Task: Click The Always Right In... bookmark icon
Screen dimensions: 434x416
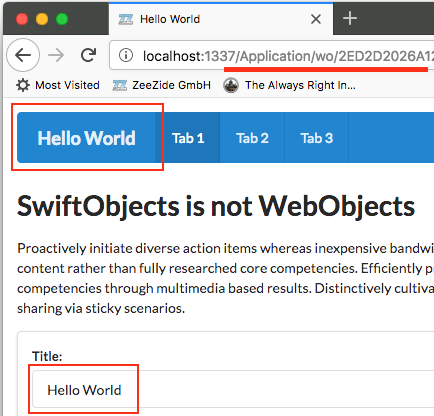Action: pos(231,85)
